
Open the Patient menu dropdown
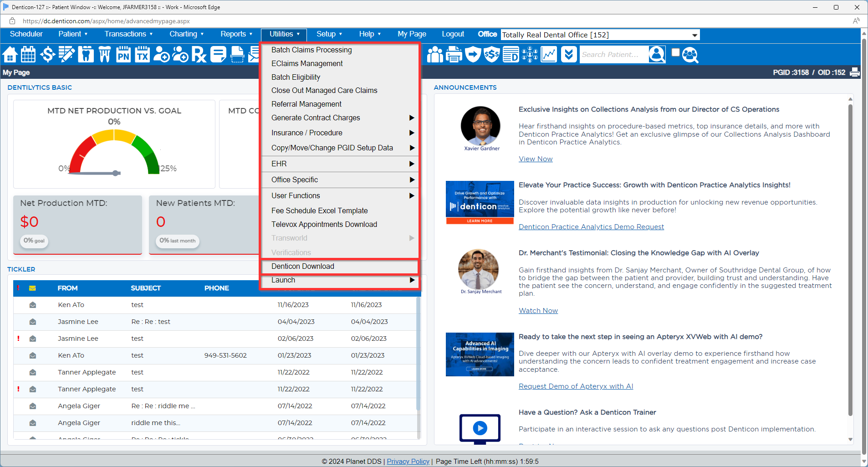[73, 34]
